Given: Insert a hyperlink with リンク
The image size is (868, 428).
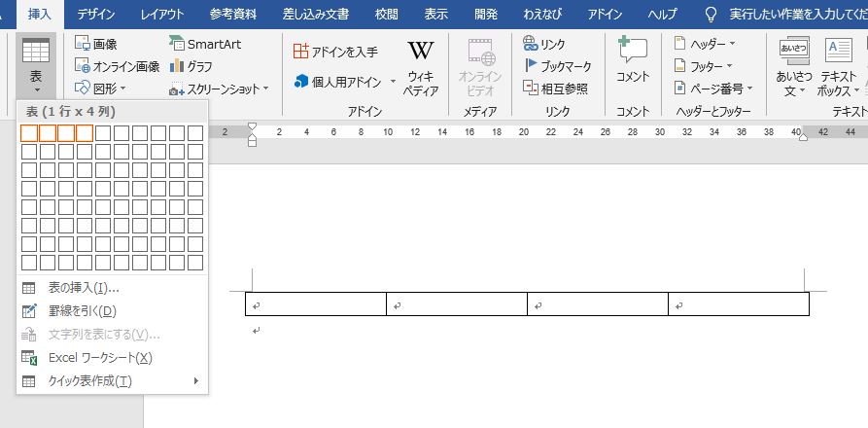Looking at the screenshot, I should tap(543, 45).
